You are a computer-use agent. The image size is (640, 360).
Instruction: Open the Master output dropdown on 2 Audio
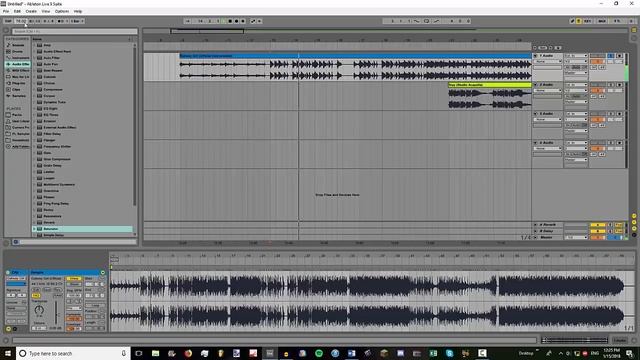576,102
